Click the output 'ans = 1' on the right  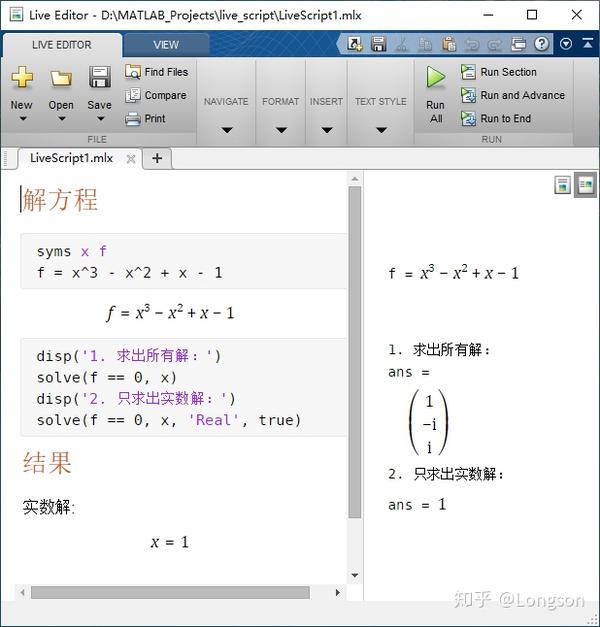417,505
